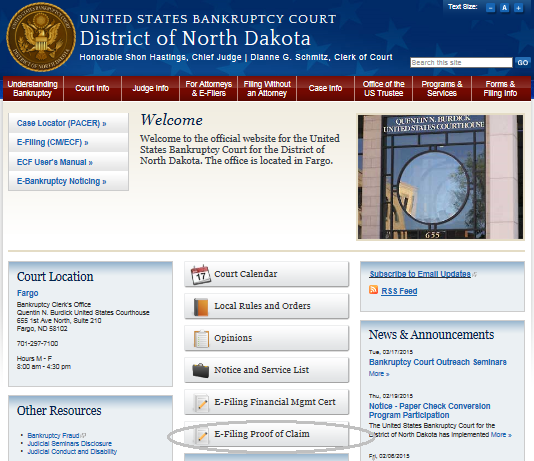Click the pencil icon for E-Filing Financial Mgmt Cert
Viewport: 534px width, 461px height.
(x=201, y=403)
